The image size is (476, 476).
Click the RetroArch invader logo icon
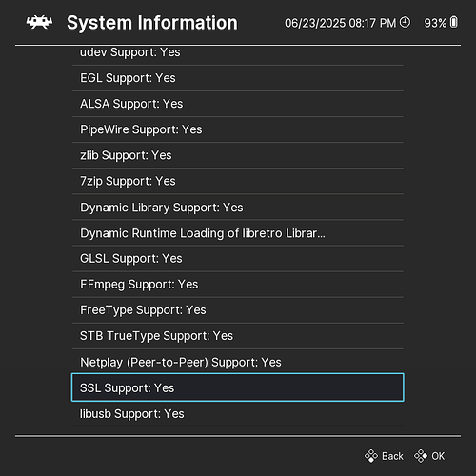[39, 22]
